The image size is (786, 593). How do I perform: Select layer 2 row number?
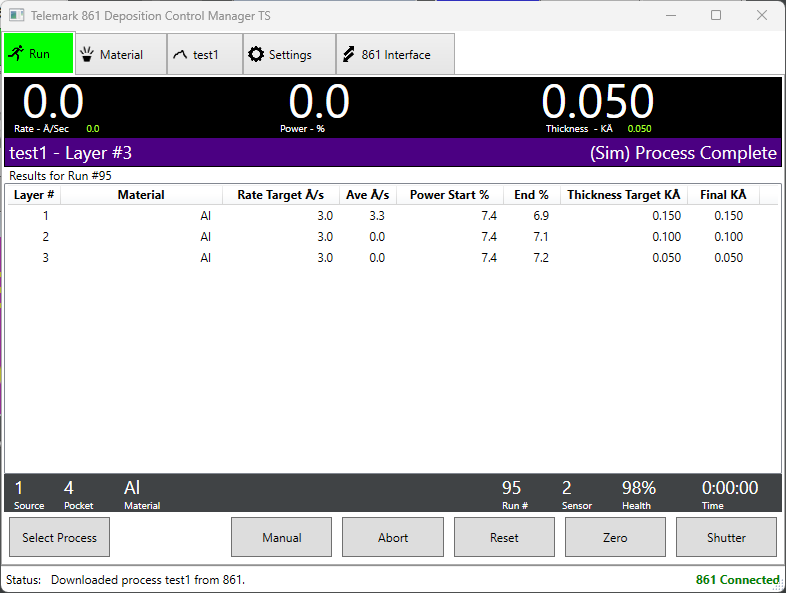(x=46, y=237)
